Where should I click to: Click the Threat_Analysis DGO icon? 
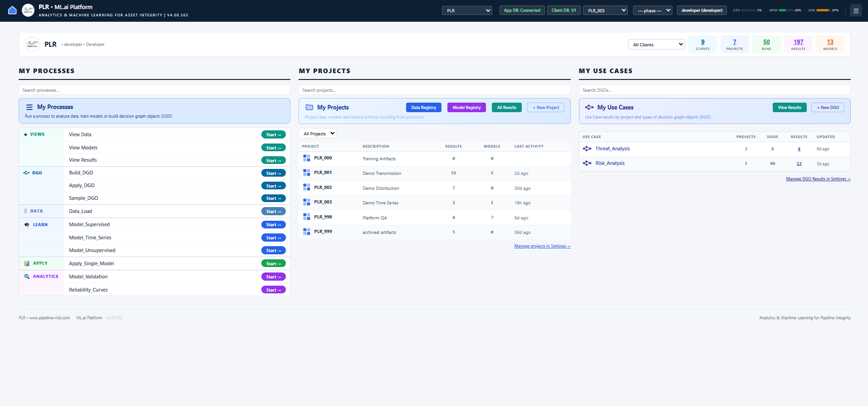(587, 149)
